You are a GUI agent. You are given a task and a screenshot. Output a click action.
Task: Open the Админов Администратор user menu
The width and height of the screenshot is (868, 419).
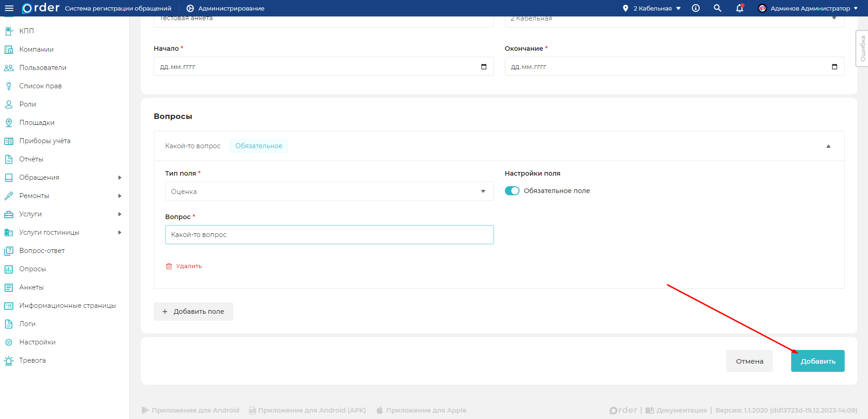(x=808, y=8)
